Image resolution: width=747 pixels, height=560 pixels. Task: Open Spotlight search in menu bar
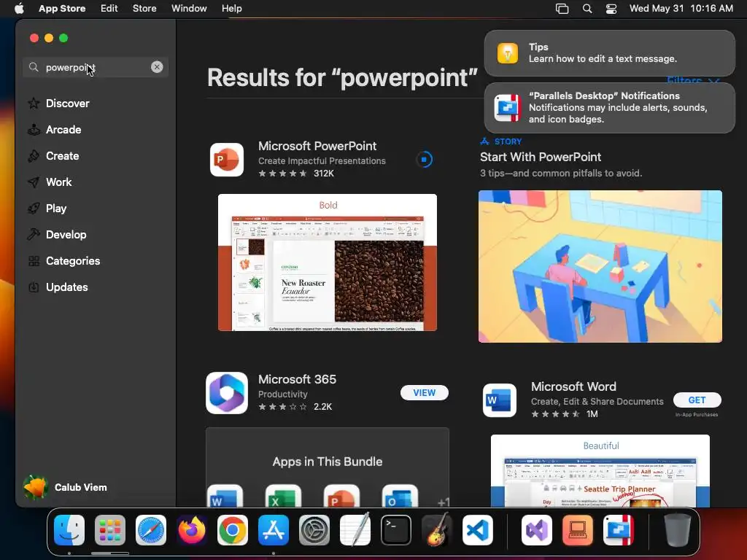[587, 9]
